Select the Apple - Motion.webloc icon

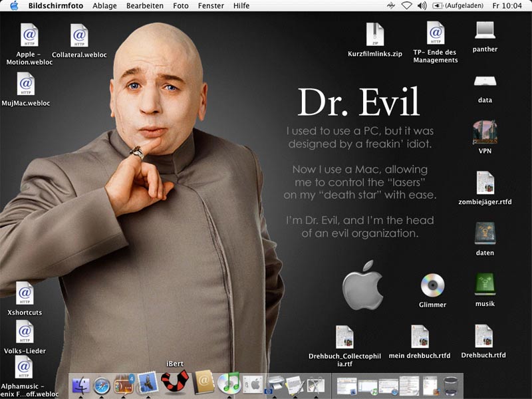coord(29,35)
